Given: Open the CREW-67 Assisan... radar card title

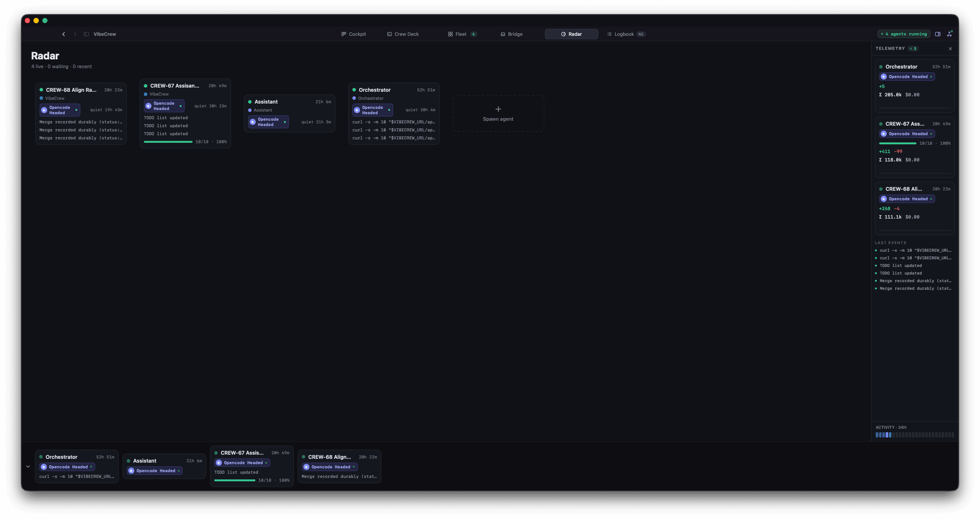Looking at the screenshot, I should click(175, 86).
